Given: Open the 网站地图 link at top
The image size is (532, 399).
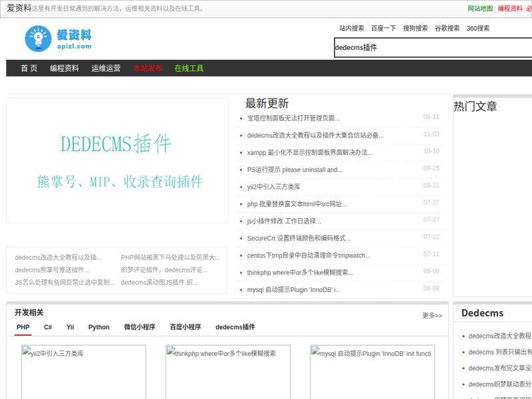Looking at the screenshot, I should click(x=480, y=9).
